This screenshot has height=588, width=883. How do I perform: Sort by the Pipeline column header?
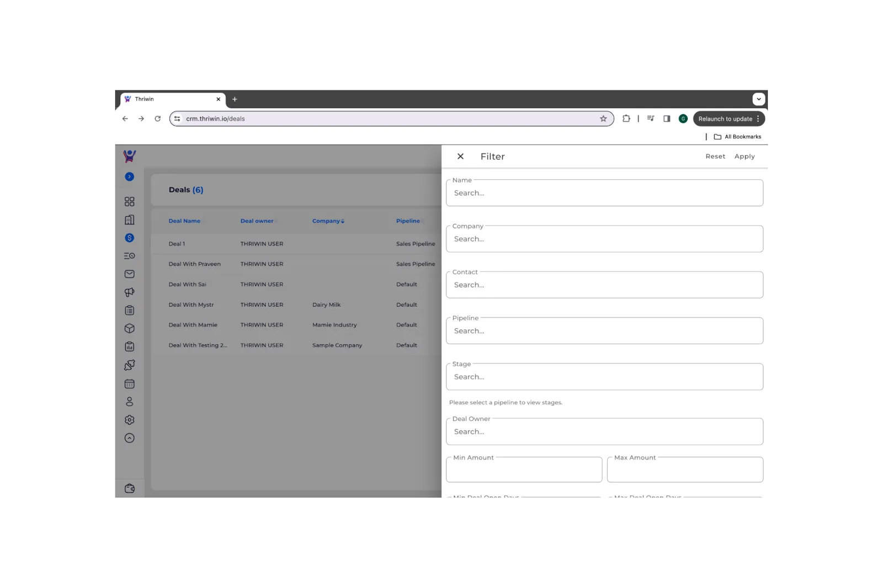408,221
